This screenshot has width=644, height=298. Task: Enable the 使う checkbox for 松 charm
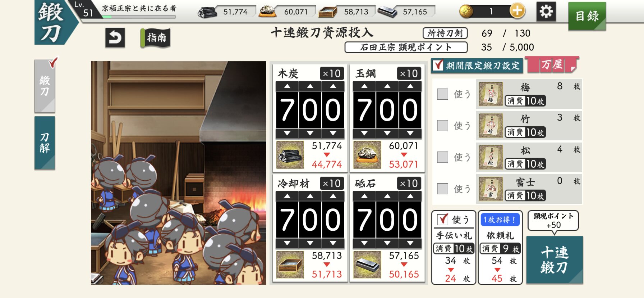pyautogui.click(x=442, y=157)
